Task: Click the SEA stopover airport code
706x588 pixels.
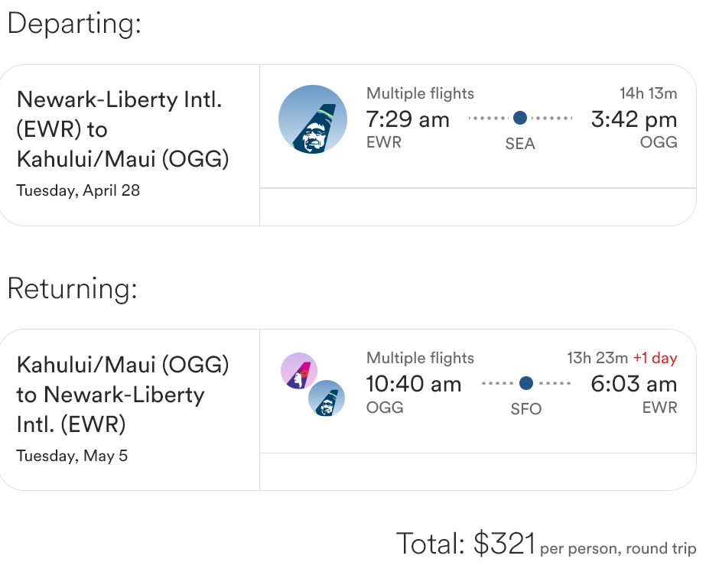Action: (x=520, y=144)
